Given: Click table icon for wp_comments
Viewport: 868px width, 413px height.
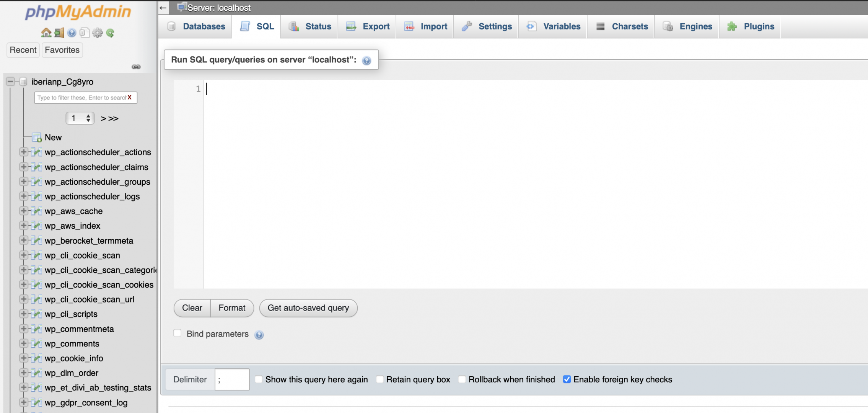Looking at the screenshot, I should click(x=37, y=343).
